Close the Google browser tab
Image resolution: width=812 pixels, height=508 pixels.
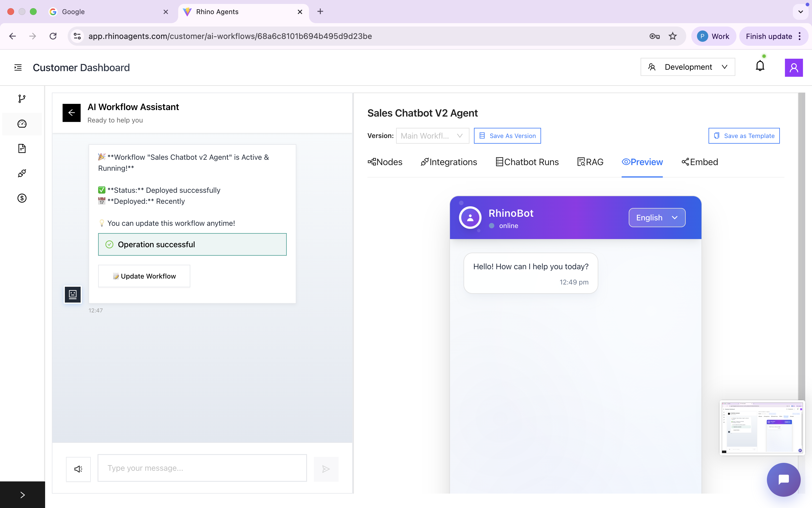(166, 12)
